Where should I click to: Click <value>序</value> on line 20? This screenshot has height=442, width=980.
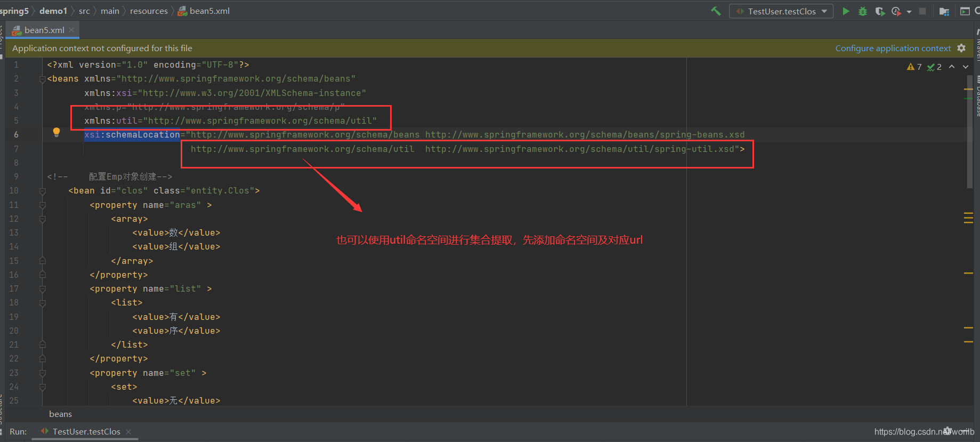176,331
